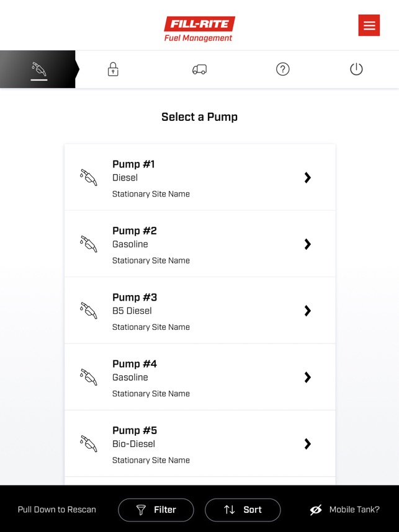
Task: Click nozzle icon beside Pump #5
Action: pos(89,444)
